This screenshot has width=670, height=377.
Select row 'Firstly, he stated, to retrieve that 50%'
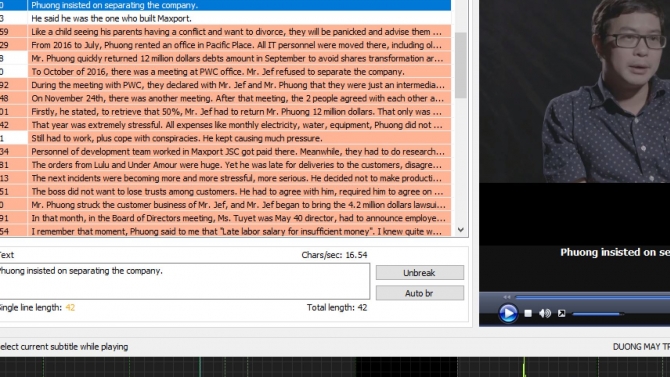[225, 111]
